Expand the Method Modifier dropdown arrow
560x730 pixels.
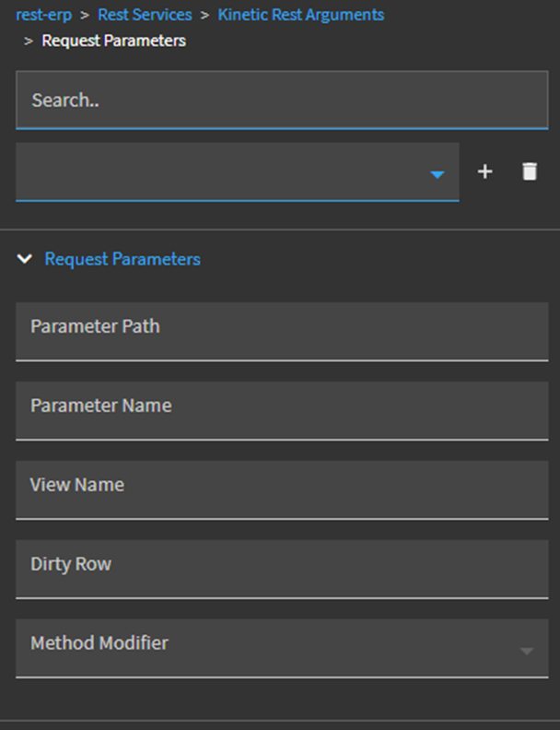(526, 651)
